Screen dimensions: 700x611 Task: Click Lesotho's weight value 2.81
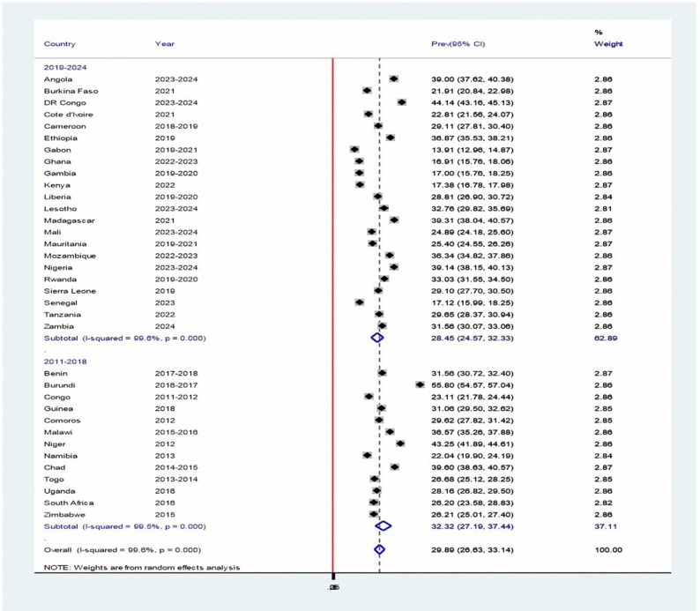603,209
